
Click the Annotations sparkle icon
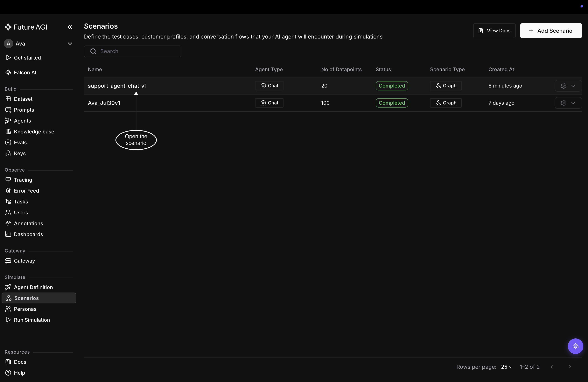tap(8, 223)
